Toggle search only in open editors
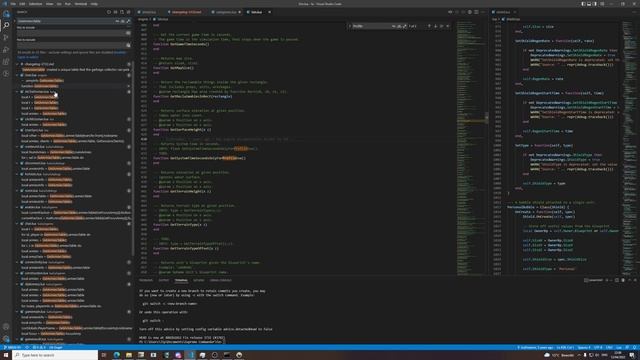This screenshot has height=360, width=640. click(128, 33)
